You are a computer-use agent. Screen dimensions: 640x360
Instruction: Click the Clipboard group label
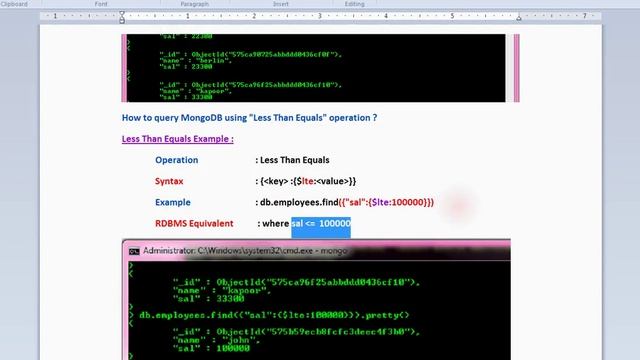(x=14, y=4)
